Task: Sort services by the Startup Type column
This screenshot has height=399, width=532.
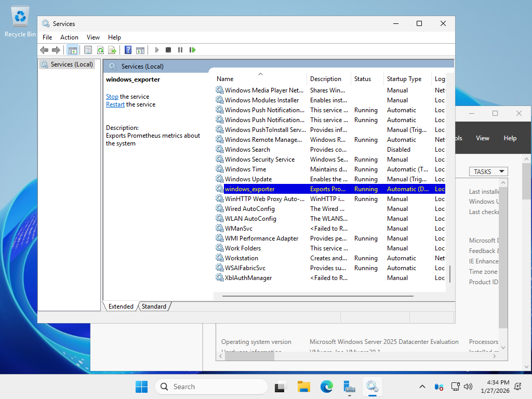Action: coord(404,79)
